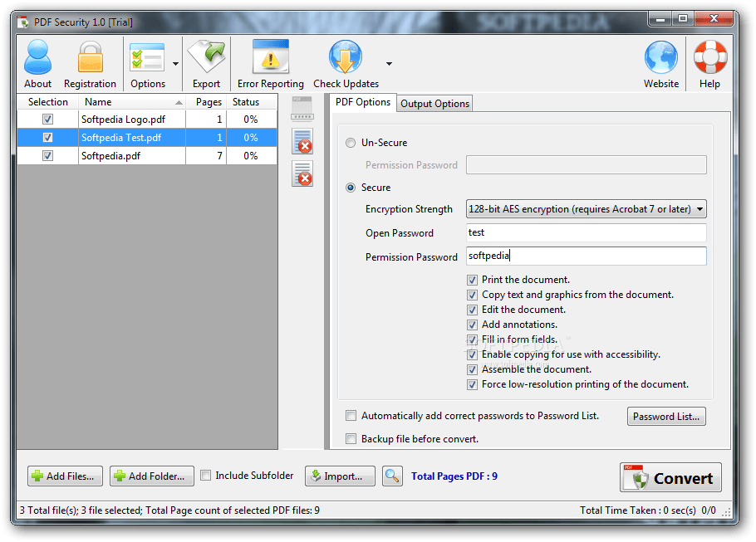Screen dimensions: 756x542
Task: Click the Import button
Action: click(x=340, y=476)
